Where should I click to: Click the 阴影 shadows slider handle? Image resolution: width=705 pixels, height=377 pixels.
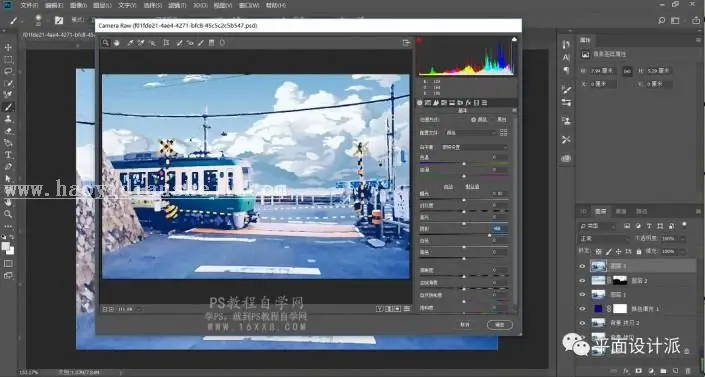coord(490,235)
